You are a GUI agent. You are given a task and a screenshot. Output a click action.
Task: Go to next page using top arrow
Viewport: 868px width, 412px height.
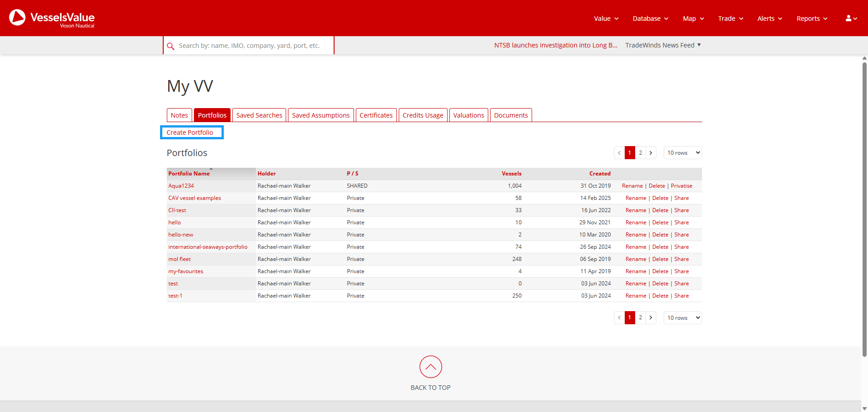coord(651,153)
